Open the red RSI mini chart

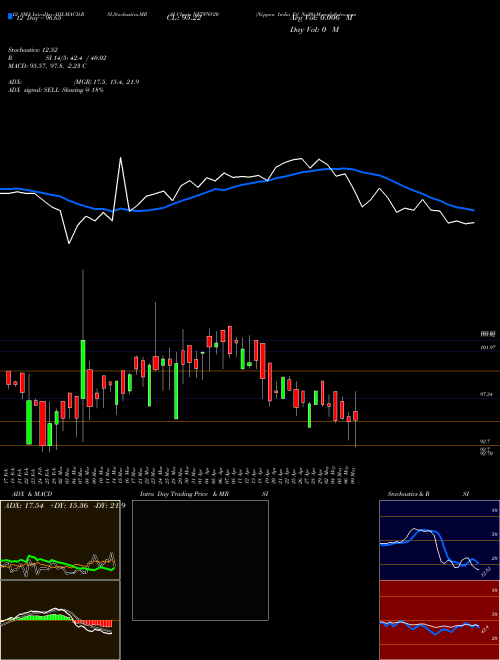[439, 620]
